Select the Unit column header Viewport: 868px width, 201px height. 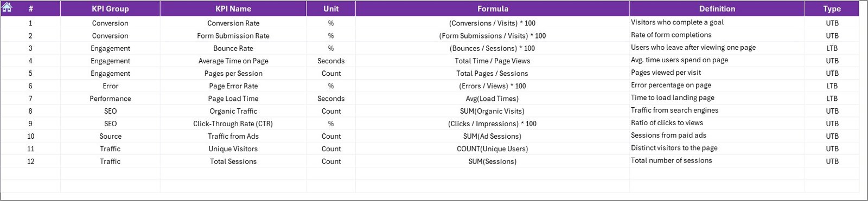[x=331, y=9]
